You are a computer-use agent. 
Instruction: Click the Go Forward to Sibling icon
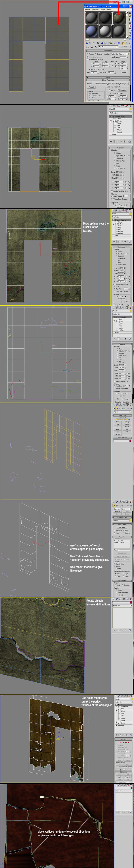(x=129, y=43)
